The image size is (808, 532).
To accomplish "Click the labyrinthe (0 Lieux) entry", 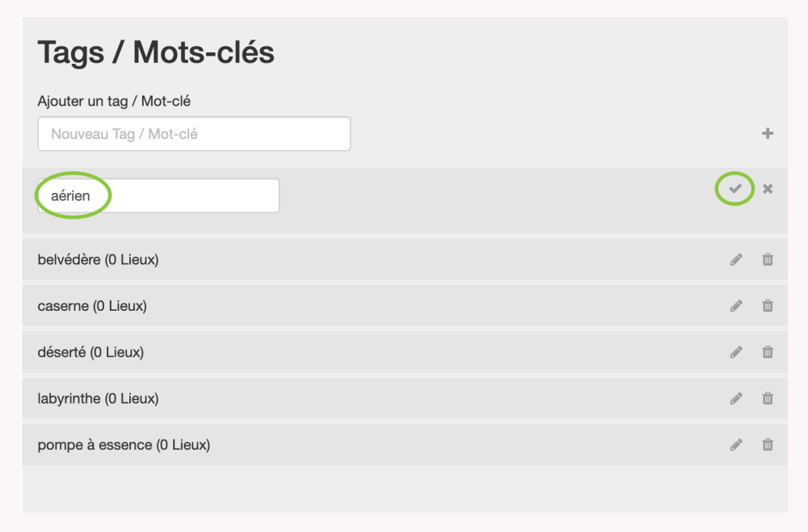I will [x=98, y=398].
